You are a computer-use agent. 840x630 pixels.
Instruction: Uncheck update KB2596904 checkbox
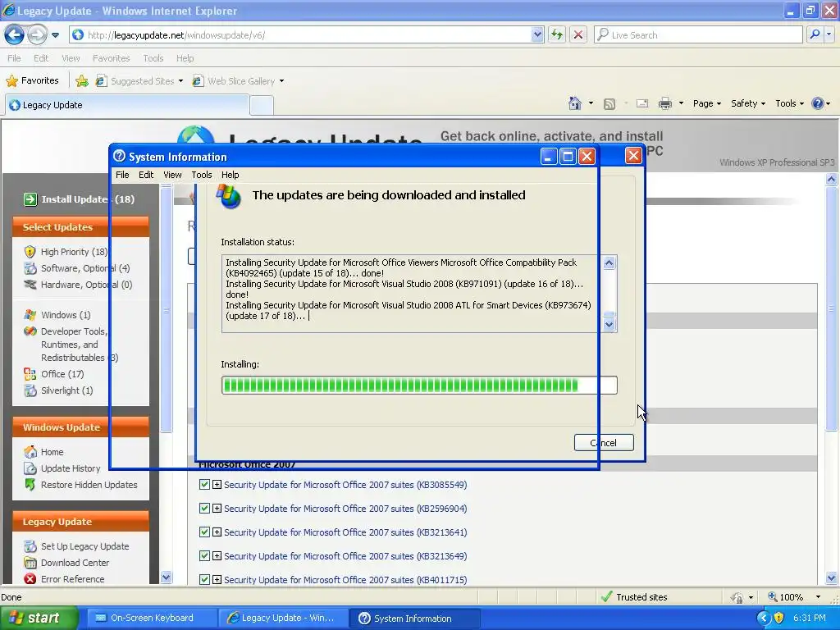pyautogui.click(x=204, y=509)
